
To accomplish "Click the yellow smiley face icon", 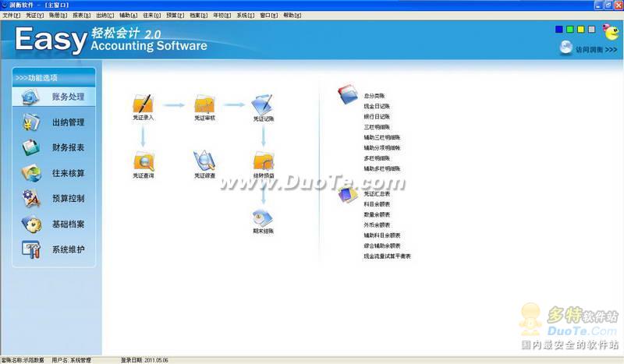I will [x=611, y=31].
